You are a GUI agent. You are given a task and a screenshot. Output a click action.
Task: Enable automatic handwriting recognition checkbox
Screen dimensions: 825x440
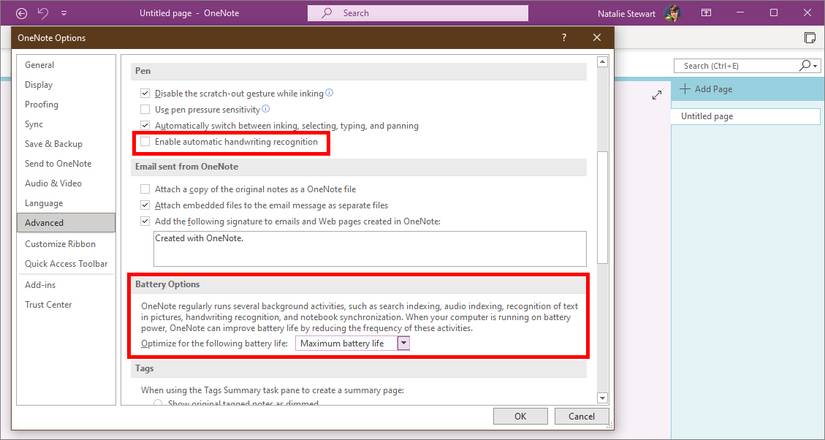point(145,142)
